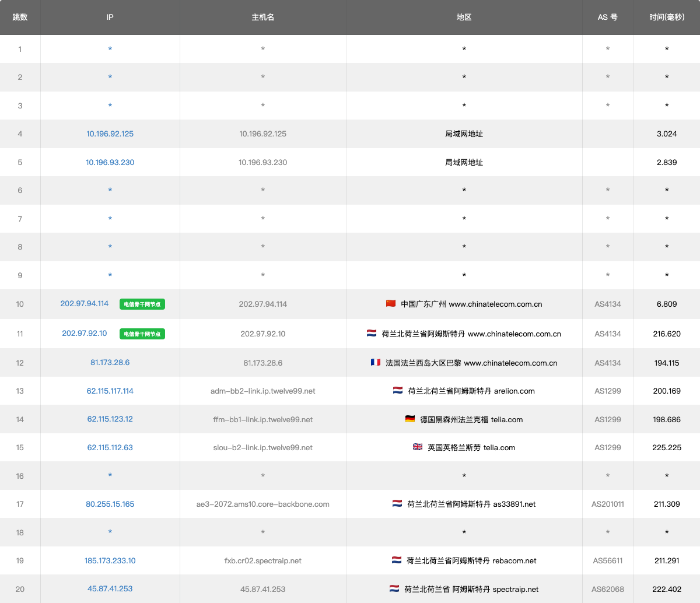The image size is (700, 603).
Task: Open IP link 81.173.28.6
Action: point(110,362)
